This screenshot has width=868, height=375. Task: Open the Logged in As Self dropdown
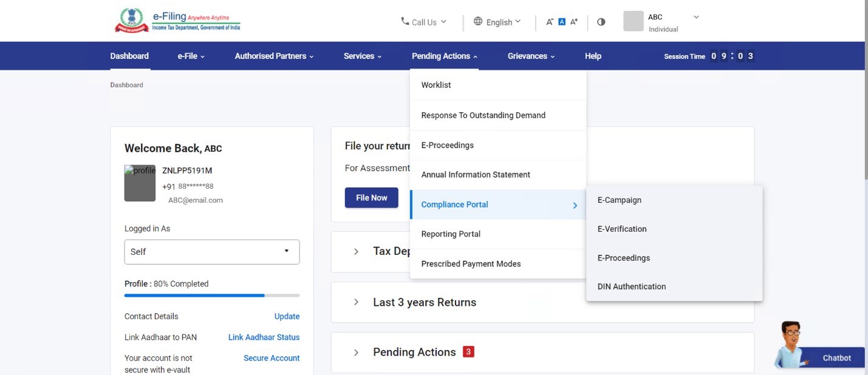coord(211,252)
